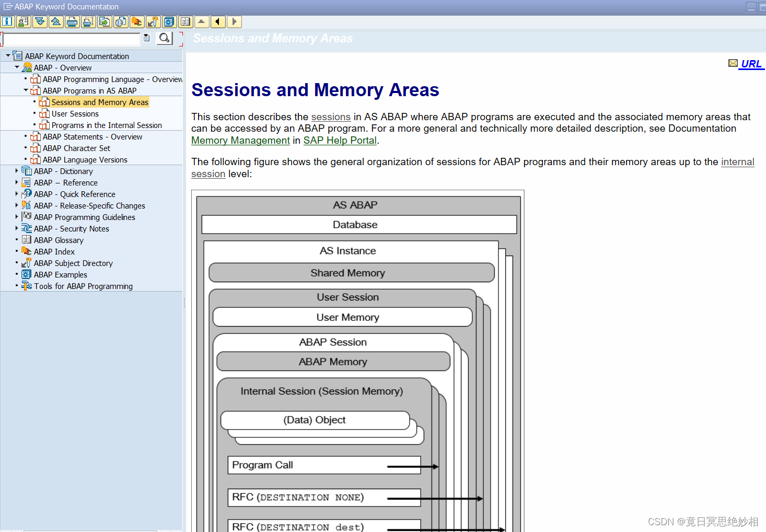The height and width of the screenshot is (532, 766).
Task: Open the search history list icon
Action: point(147,38)
